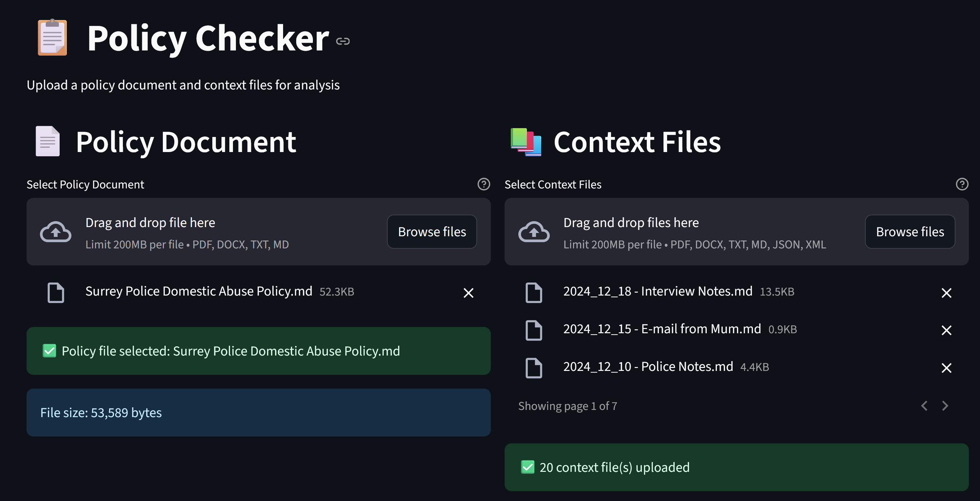980x501 pixels.
Task: Remove Surrey Police Domestic Abuse Policy file
Action: [468, 293]
